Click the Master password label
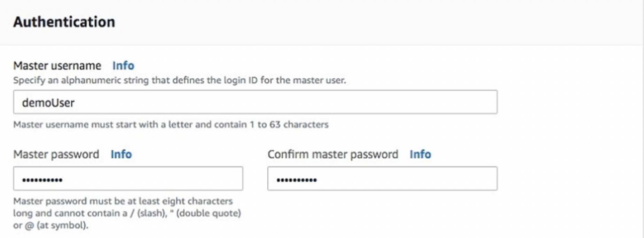The width and height of the screenshot is (644, 238). [x=56, y=154]
